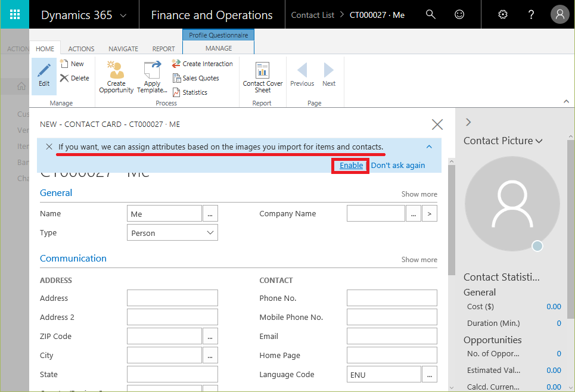Open the user account avatar
Image resolution: width=575 pixels, height=392 pixels.
coord(560,14)
